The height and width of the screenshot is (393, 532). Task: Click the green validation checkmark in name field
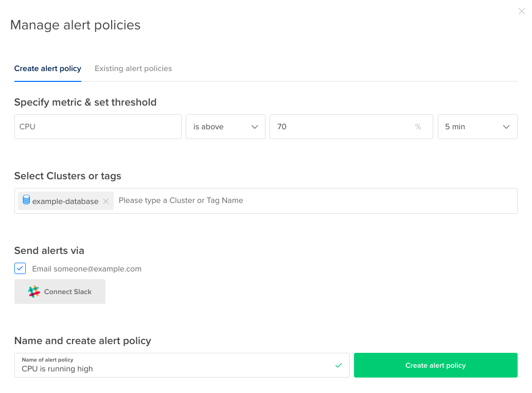(338, 365)
